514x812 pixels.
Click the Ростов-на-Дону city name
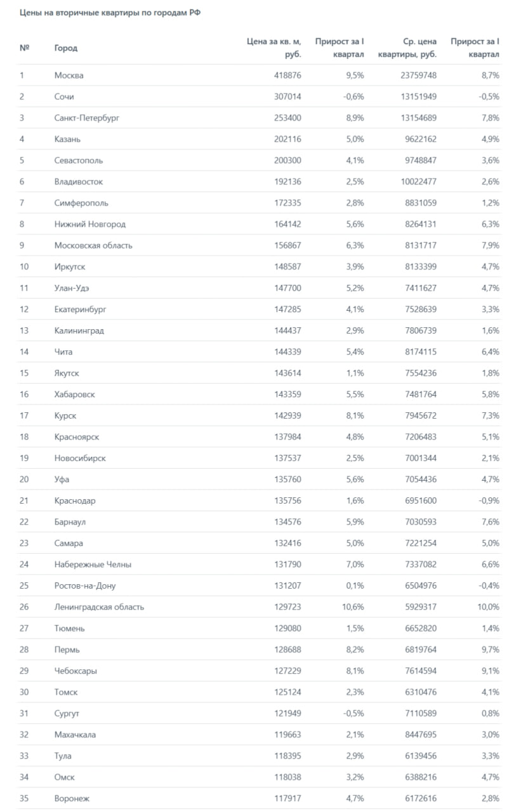point(85,586)
